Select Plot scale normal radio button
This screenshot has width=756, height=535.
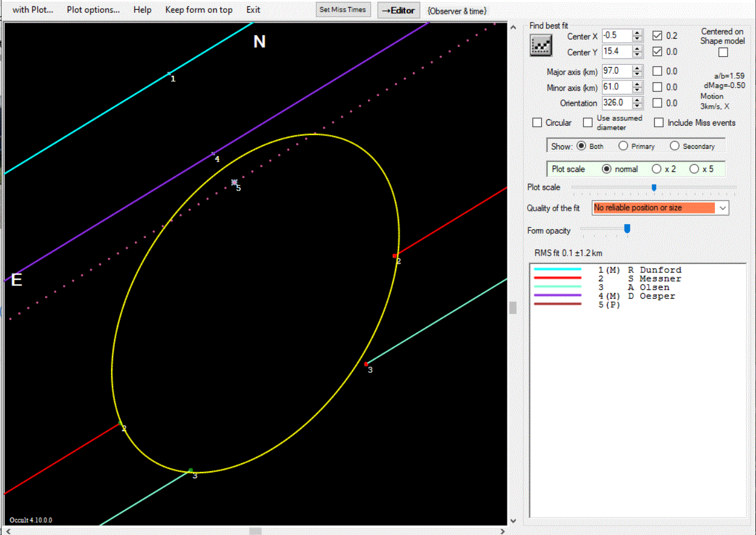coord(607,169)
